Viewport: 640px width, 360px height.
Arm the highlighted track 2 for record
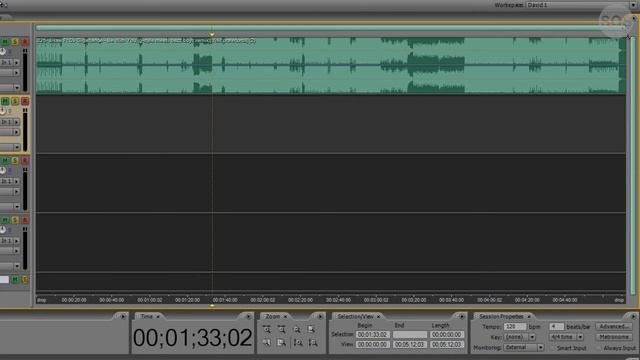25,101
